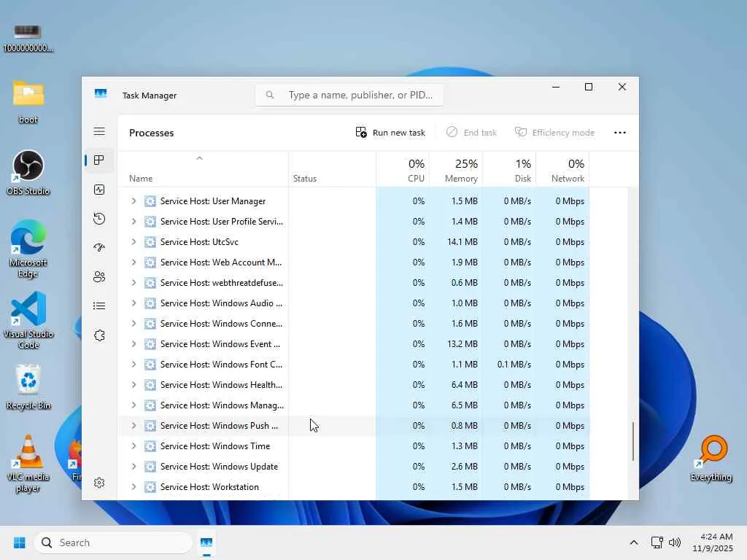This screenshot has width=747, height=560.
Task: Click the taskbar Search box
Action: point(113,542)
